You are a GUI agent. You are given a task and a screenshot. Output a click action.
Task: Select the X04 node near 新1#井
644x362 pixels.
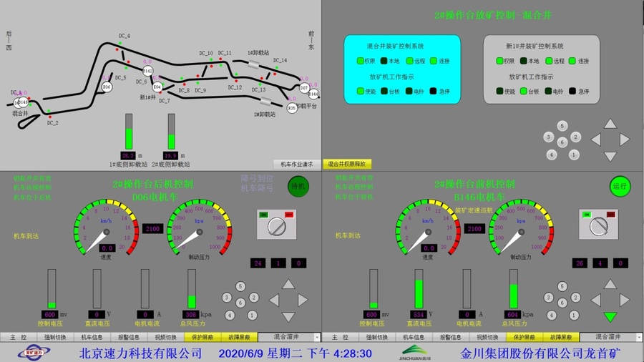157,87
